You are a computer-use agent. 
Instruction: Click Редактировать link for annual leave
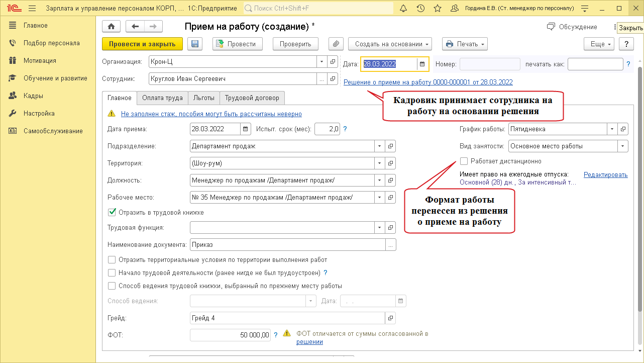pos(606,175)
